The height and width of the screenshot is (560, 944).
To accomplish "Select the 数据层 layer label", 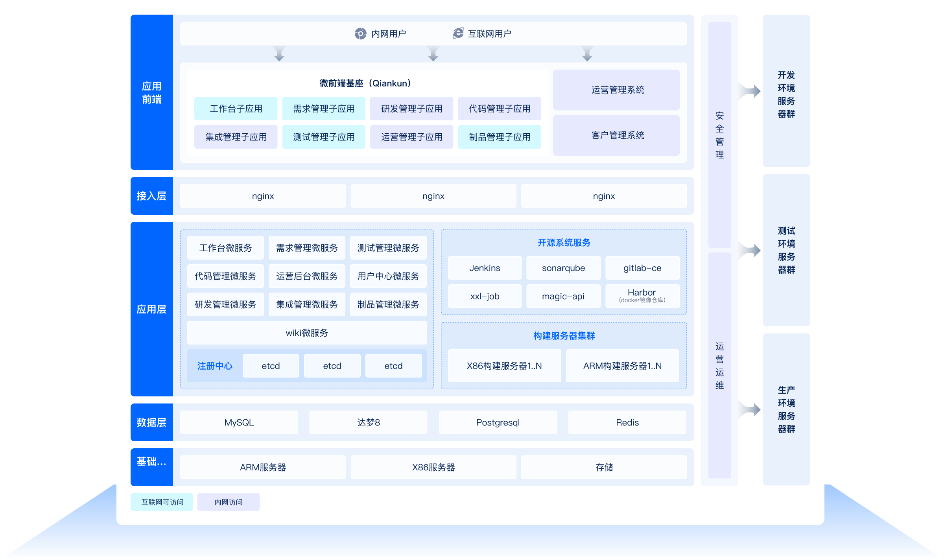I will click(x=151, y=422).
